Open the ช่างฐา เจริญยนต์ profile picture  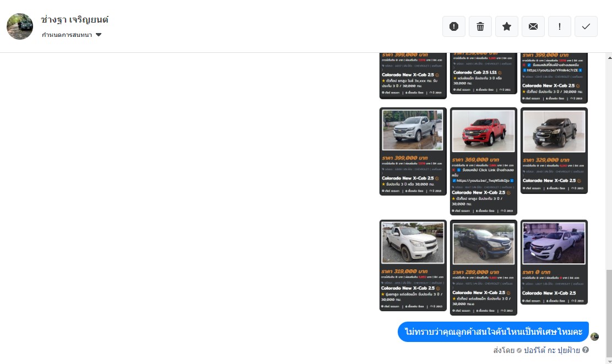click(x=20, y=26)
